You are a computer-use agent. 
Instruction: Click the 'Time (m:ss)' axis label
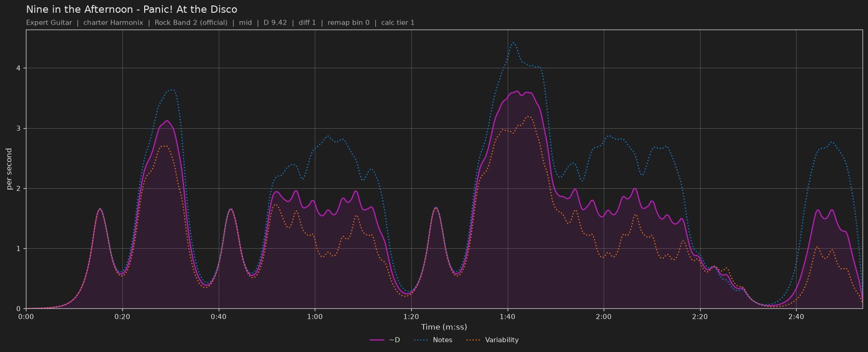click(444, 327)
